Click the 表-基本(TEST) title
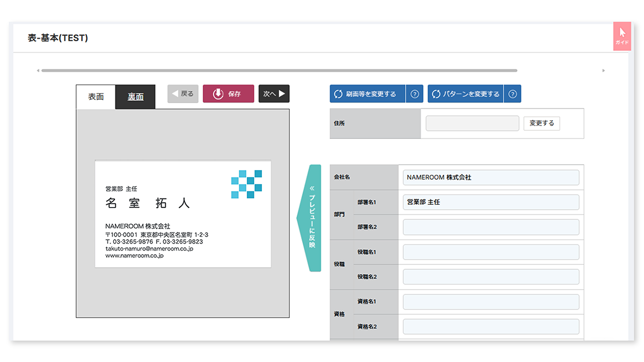The height and width of the screenshot is (362, 644). pyautogui.click(x=58, y=38)
